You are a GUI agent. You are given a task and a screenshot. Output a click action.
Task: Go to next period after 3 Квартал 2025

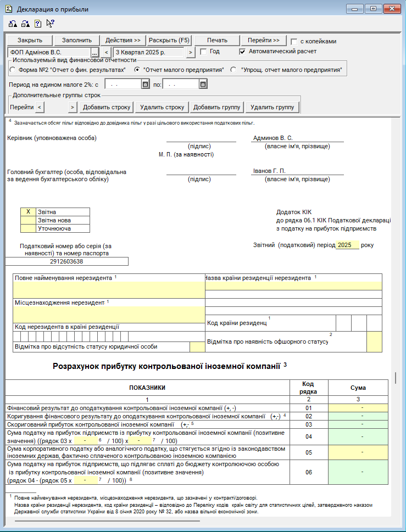pos(190,52)
